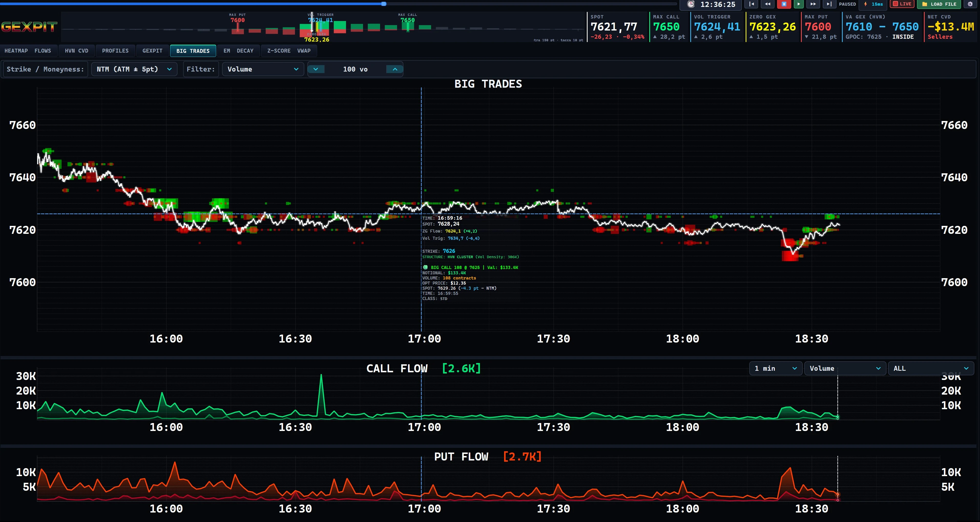The height and width of the screenshot is (522, 980).
Task: Click LOAD FILE button
Action: 939,4
